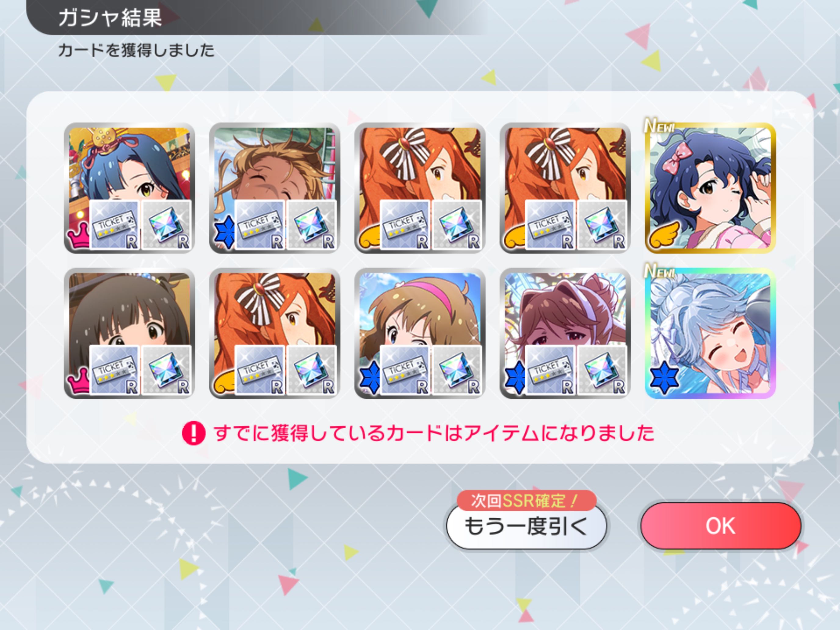Viewport: 840px width, 630px height.
Task: Select the bear-eared brunette card in bottom row
Action: click(565, 333)
